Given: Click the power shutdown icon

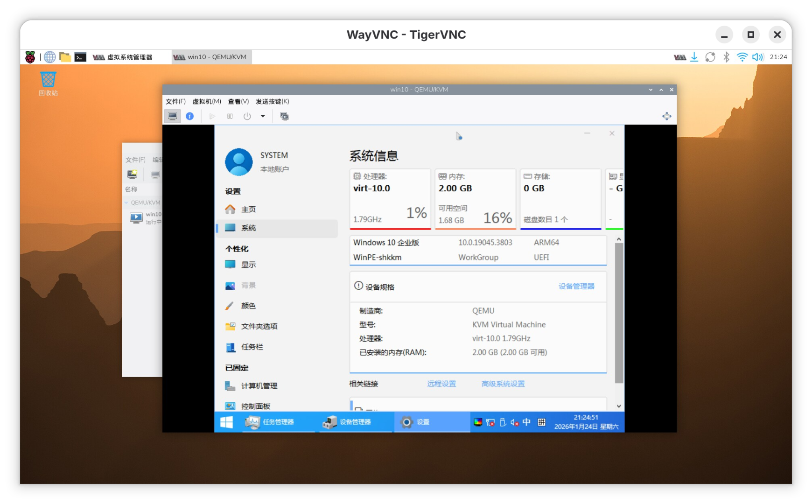Looking at the screenshot, I should pyautogui.click(x=247, y=116).
